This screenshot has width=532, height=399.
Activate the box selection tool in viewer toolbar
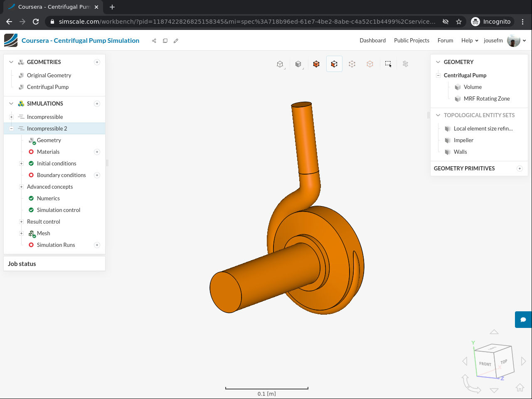click(388, 64)
